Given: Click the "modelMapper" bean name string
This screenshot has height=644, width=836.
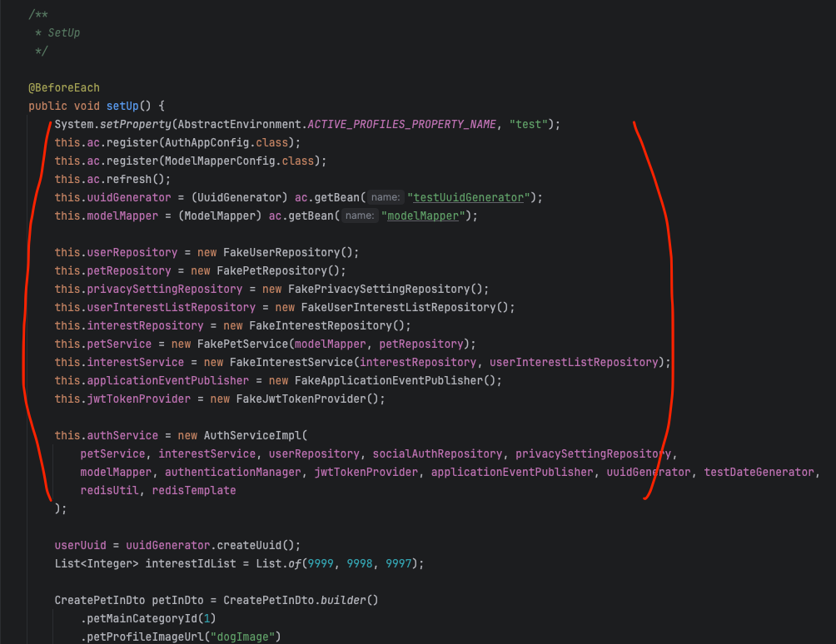Looking at the screenshot, I should 423,215.
